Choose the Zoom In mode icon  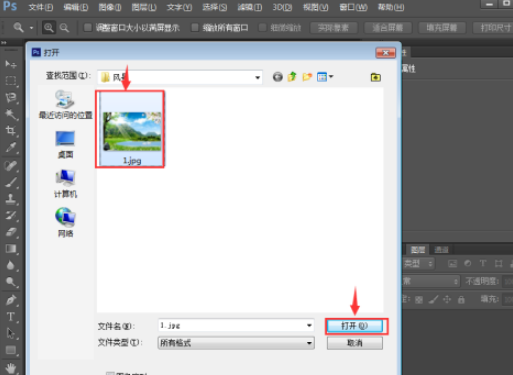49,28
